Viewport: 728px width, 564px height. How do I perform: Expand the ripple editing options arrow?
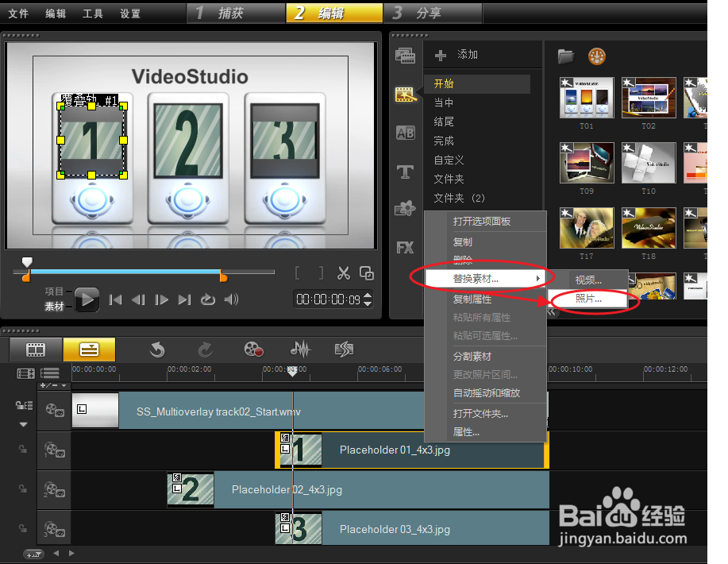(x=23, y=424)
